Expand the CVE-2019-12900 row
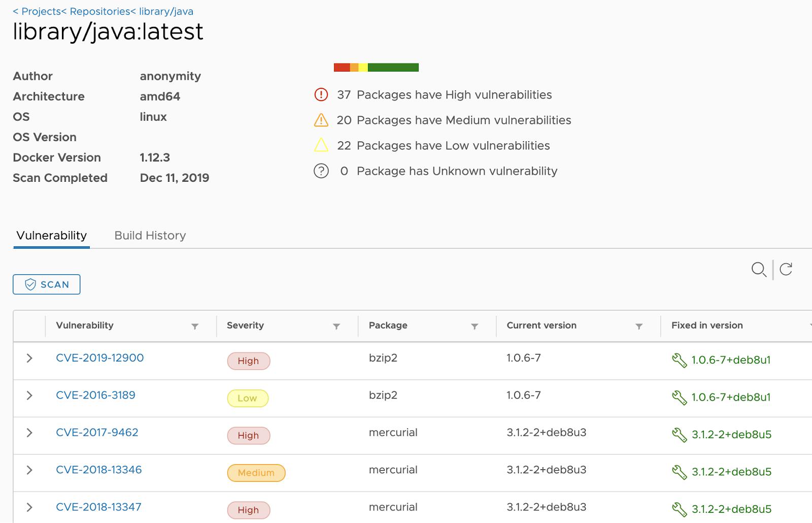Viewport: 812px width, 523px height. pyautogui.click(x=29, y=358)
